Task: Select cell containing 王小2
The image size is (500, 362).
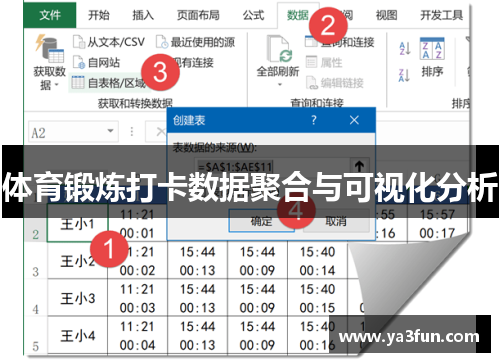Action: coord(77,260)
